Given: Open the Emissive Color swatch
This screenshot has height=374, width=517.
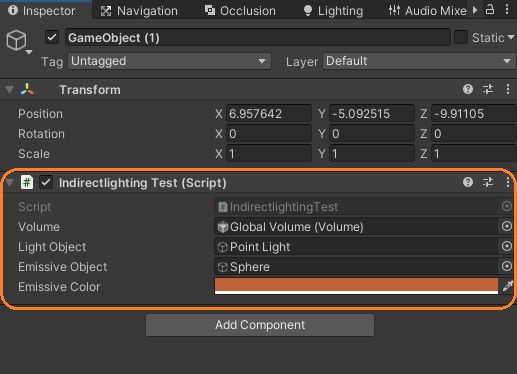Looking at the screenshot, I should (x=356, y=286).
